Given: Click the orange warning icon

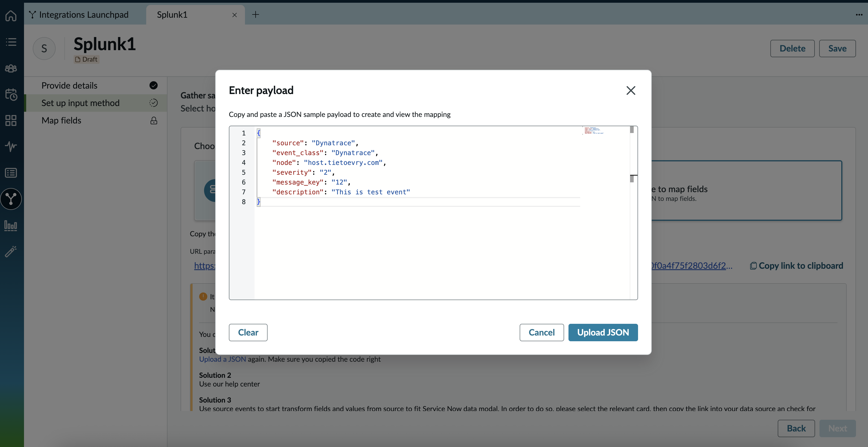Looking at the screenshot, I should tap(203, 297).
